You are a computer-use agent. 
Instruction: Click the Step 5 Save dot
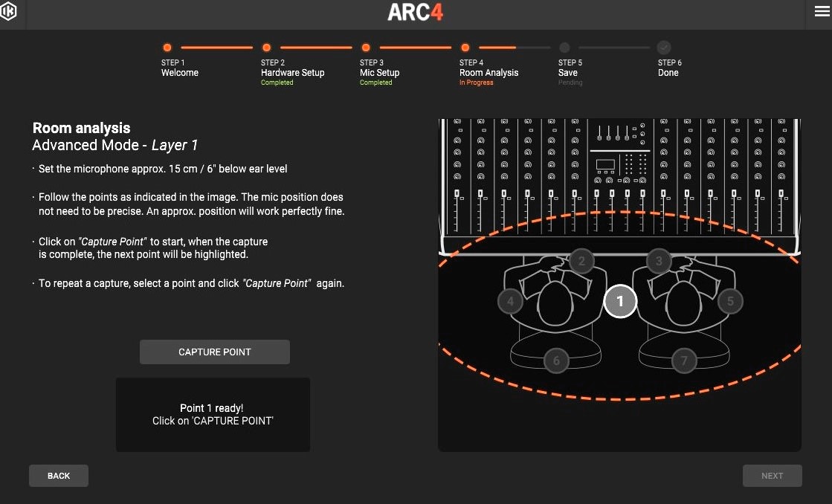[564, 48]
